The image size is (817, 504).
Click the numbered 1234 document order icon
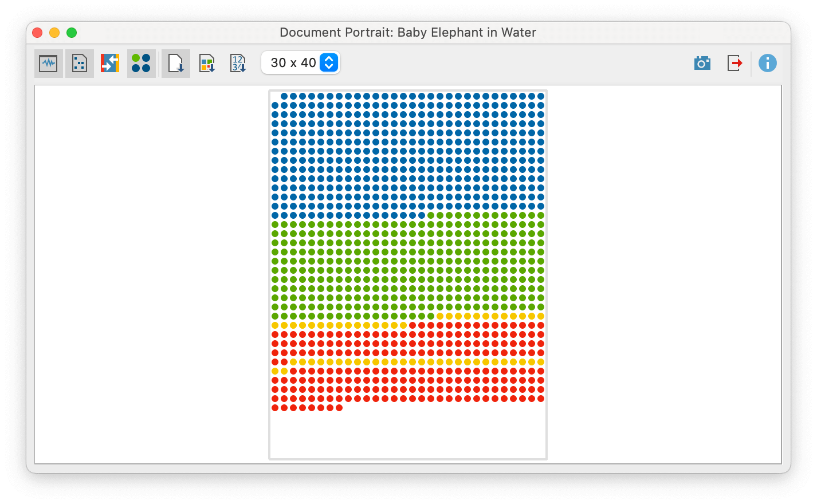238,63
